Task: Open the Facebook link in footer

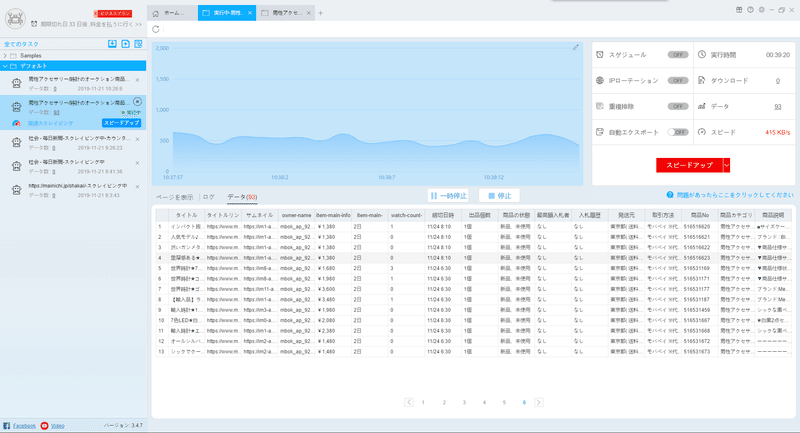Action: click(x=24, y=425)
